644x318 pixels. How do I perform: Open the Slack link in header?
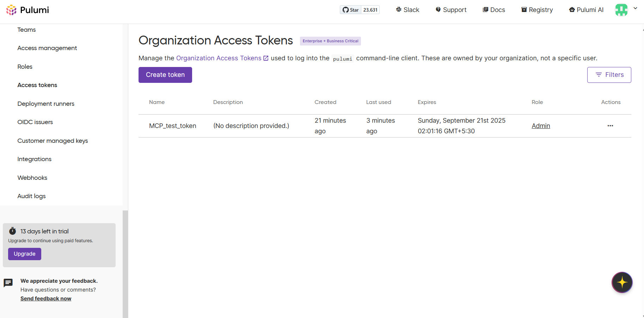point(407,10)
